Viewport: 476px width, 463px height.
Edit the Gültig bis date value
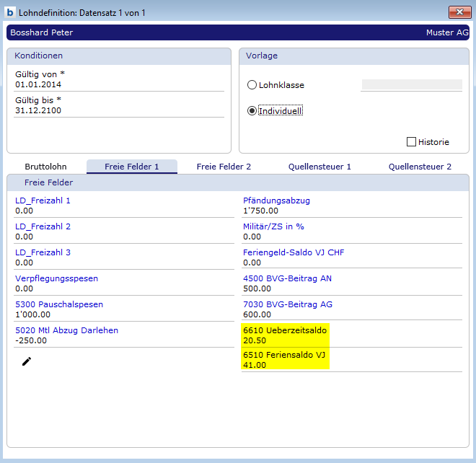(x=119, y=110)
